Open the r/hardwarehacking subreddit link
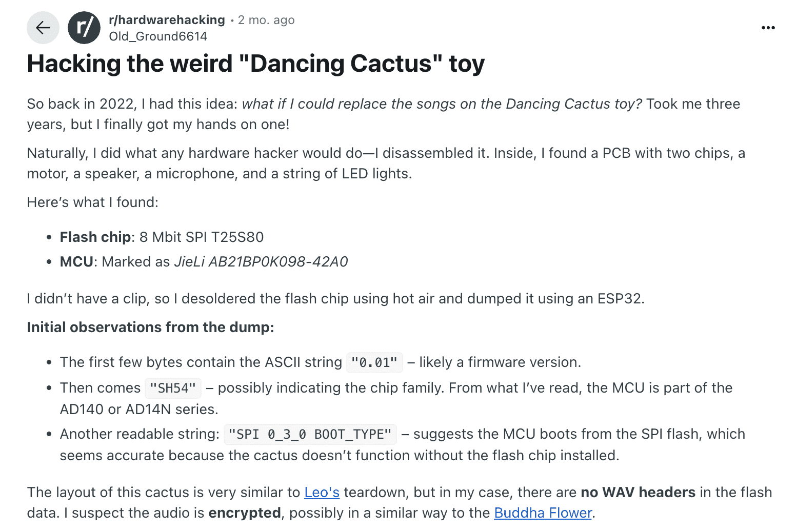 pyautogui.click(x=167, y=20)
